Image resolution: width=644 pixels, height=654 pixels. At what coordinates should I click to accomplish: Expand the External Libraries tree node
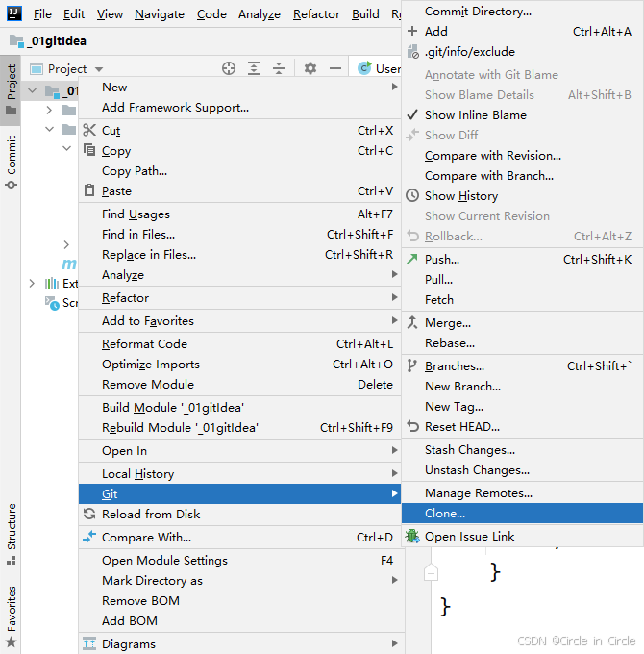(32, 284)
